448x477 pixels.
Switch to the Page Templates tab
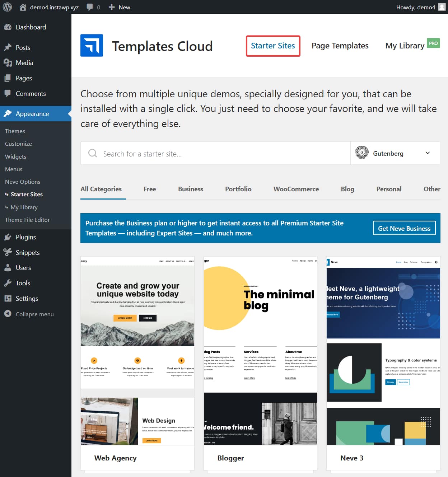340,46
